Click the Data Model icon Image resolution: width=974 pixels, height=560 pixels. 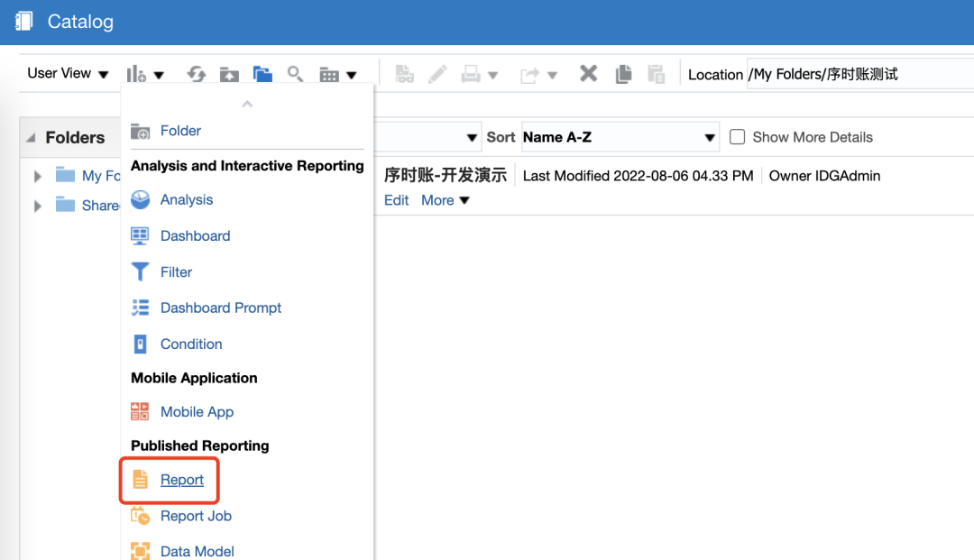coord(141,551)
